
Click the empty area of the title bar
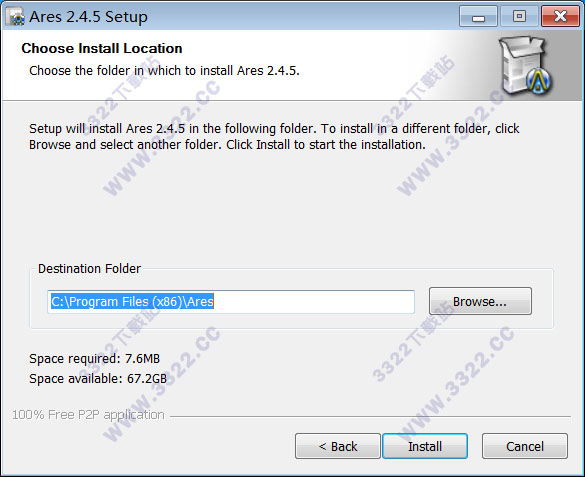(x=302, y=17)
